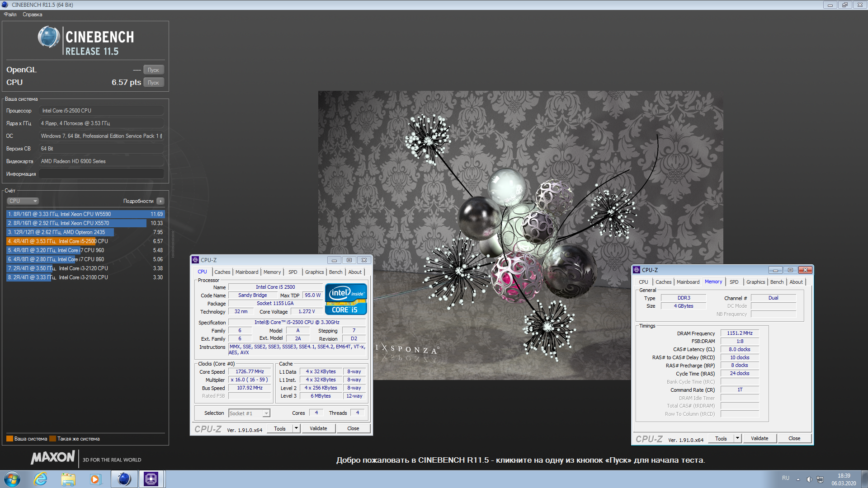Screen dimensions: 868x488
Task: Switch to Bench tab in Memory CPU-Z window
Action: coord(777,282)
